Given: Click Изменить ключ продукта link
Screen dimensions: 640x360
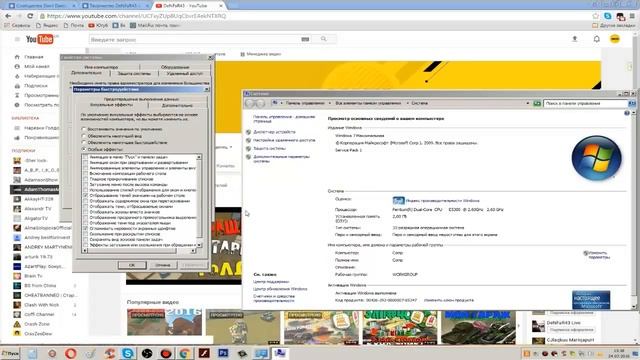Looking at the screenshot, I should (449, 300).
